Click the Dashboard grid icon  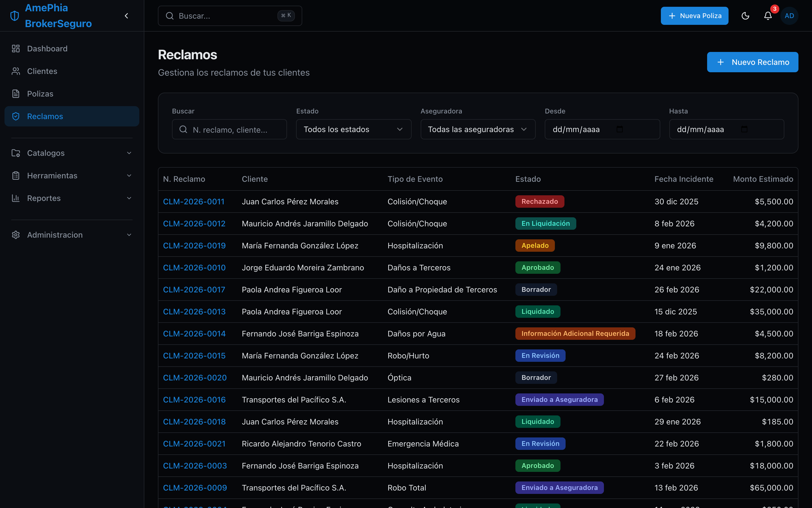click(16, 49)
